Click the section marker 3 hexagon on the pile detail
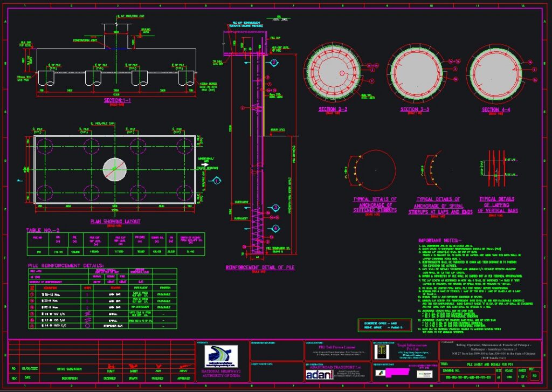Screen dimensions: 552x392 pos(275,208)
